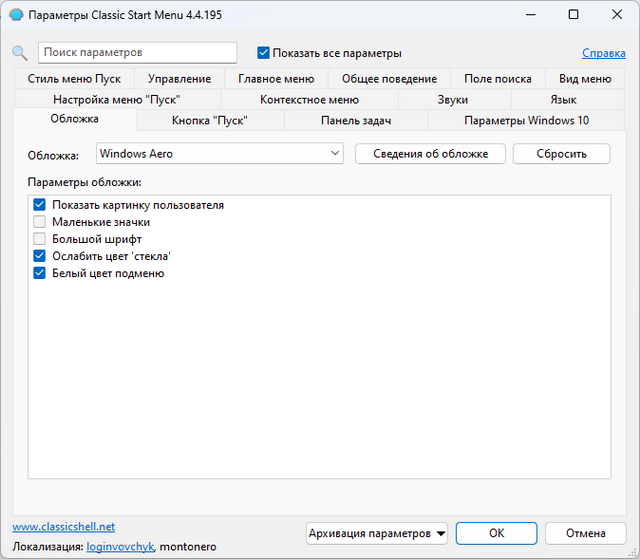Disable 'Показать картинку пользователя' option
This screenshot has height=559, width=640.
coord(40,205)
